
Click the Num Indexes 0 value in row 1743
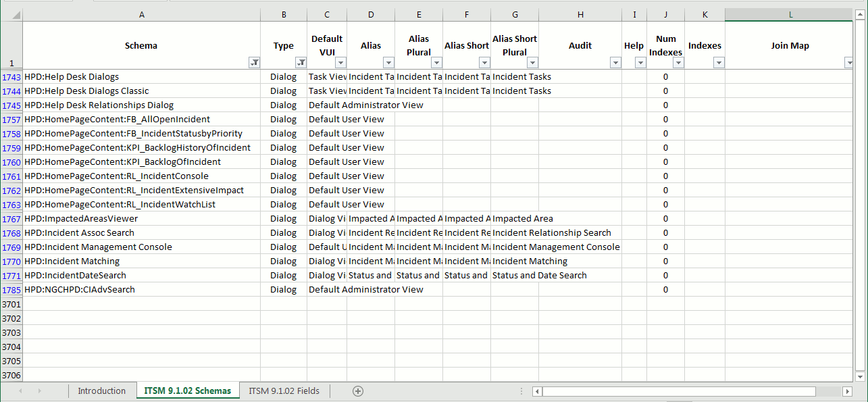665,77
